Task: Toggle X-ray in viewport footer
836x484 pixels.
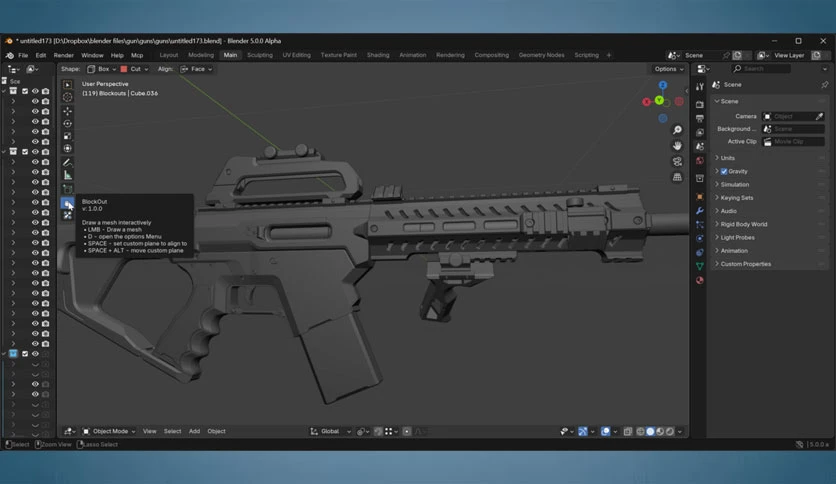Action: point(628,431)
